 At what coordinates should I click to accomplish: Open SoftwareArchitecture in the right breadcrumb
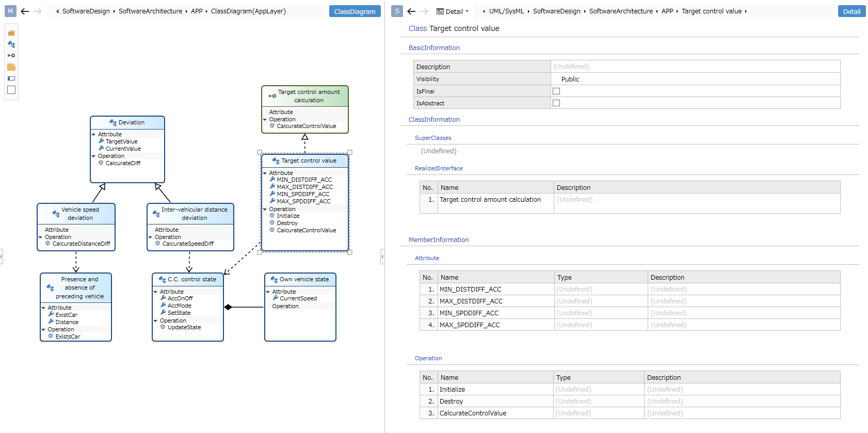(621, 11)
